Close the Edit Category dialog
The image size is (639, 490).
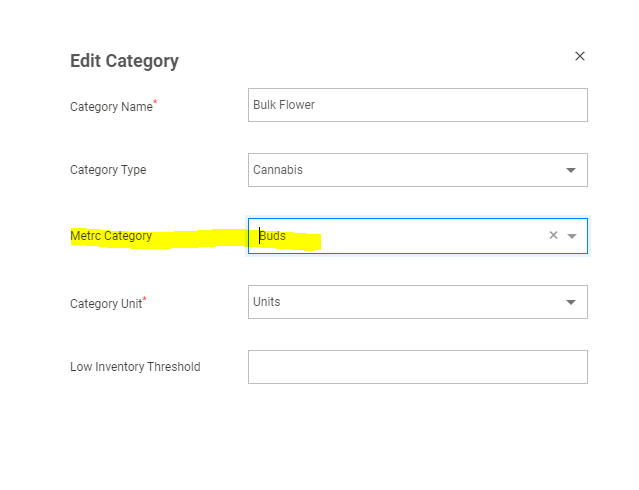click(x=580, y=56)
